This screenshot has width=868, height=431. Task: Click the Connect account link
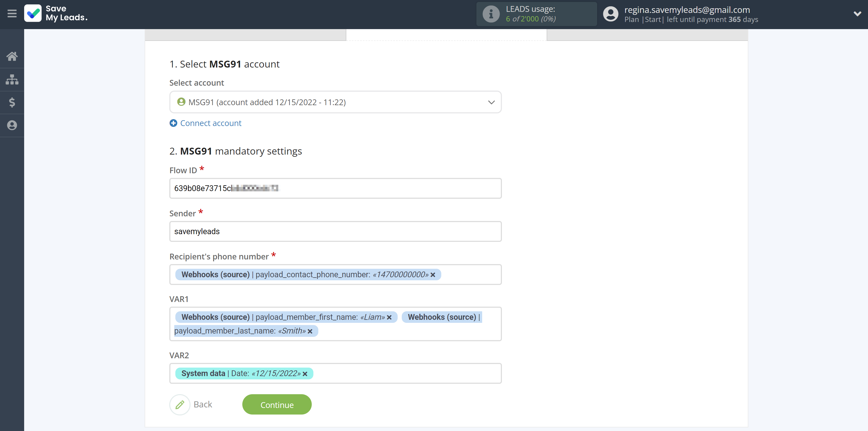pyautogui.click(x=210, y=123)
